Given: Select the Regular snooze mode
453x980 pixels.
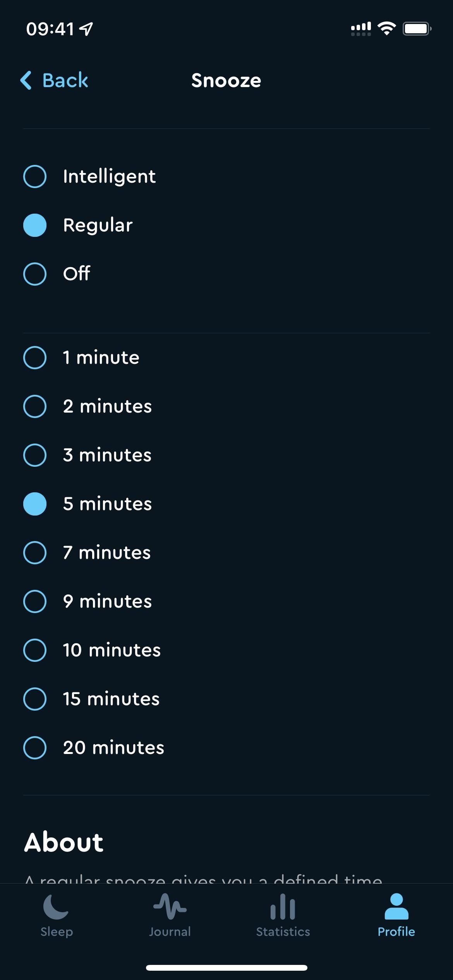Looking at the screenshot, I should point(226,225).
